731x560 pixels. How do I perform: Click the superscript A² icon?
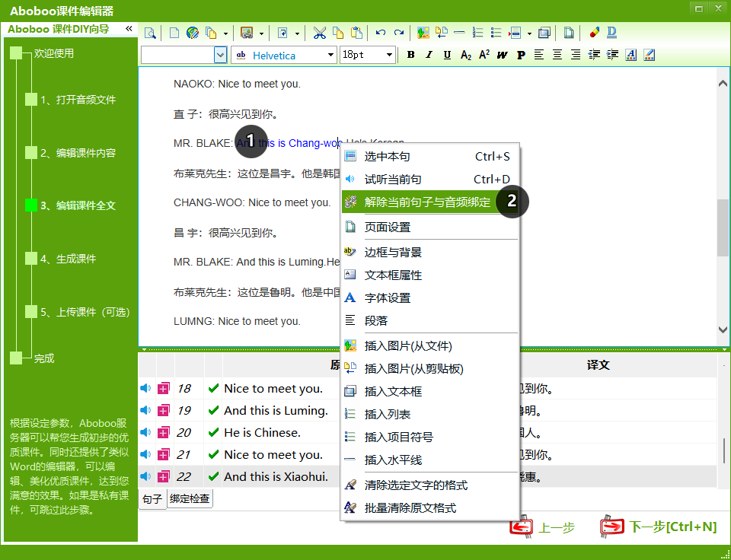[x=484, y=55]
